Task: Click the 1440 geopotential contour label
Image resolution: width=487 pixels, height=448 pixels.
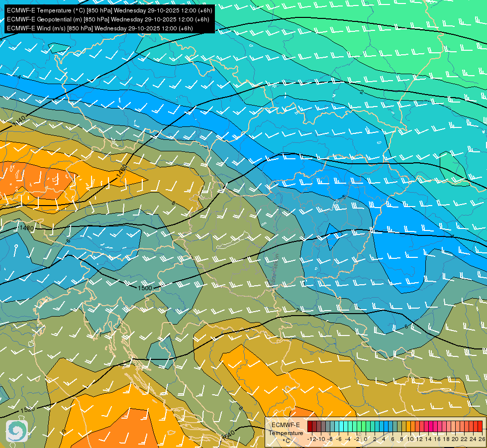Action: [x=19, y=120]
